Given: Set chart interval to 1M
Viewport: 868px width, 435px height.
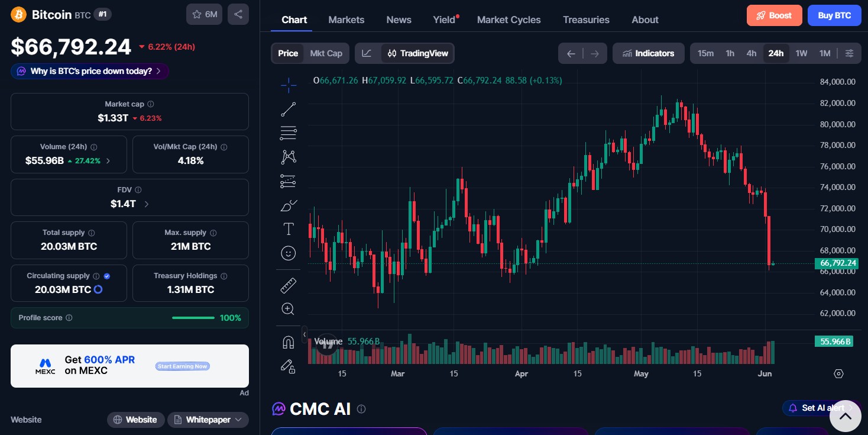Looking at the screenshot, I should coord(825,53).
